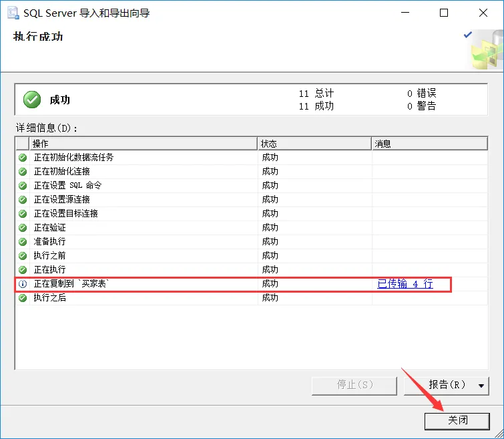Click the green icon beside 正在设置源连接
This screenshot has width=504, height=439.
[x=23, y=200]
